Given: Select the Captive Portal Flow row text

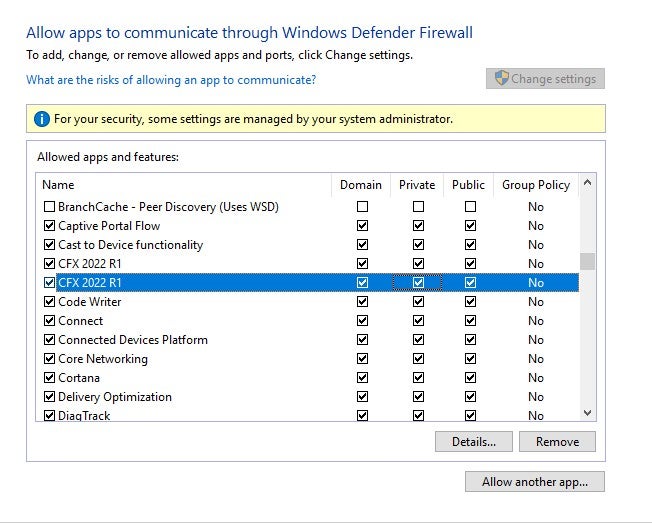Looking at the screenshot, I should point(109,226).
